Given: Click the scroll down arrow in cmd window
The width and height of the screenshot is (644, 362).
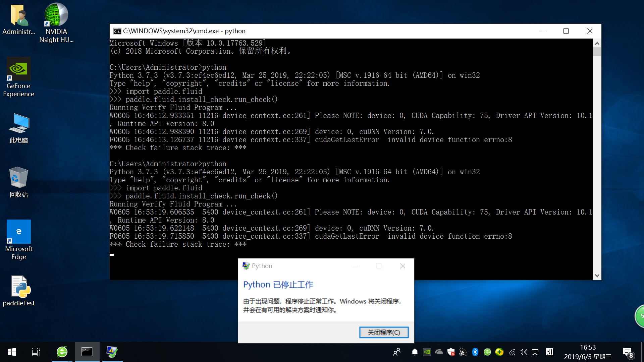Looking at the screenshot, I should [x=597, y=276].
